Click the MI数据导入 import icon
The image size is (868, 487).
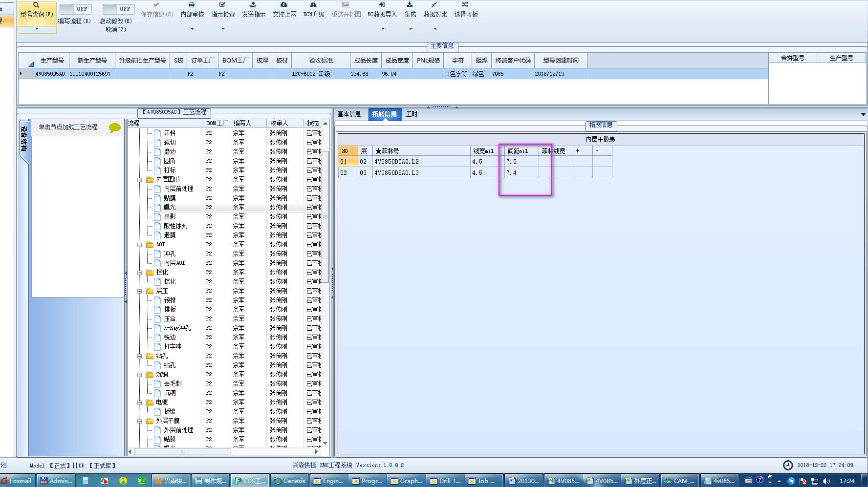click(382, 4)
